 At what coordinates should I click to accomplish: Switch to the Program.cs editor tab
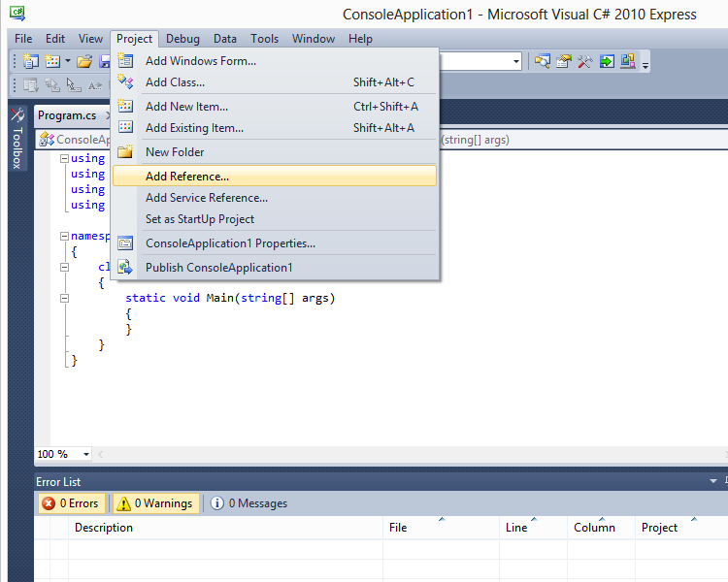[67, 115]
